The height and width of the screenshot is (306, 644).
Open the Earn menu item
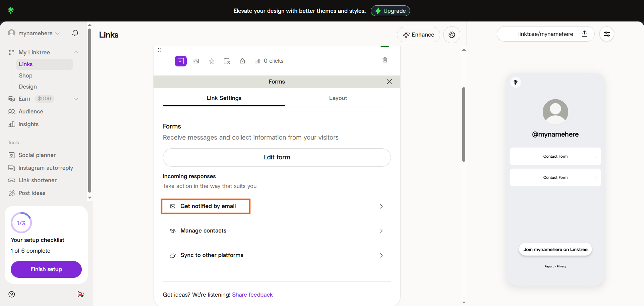pos(24,99)
